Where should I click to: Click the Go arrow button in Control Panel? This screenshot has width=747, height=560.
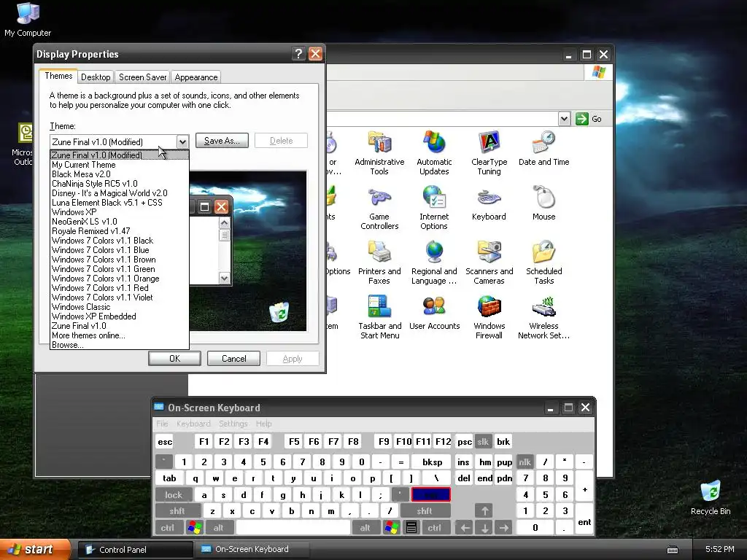coord(582,119)
